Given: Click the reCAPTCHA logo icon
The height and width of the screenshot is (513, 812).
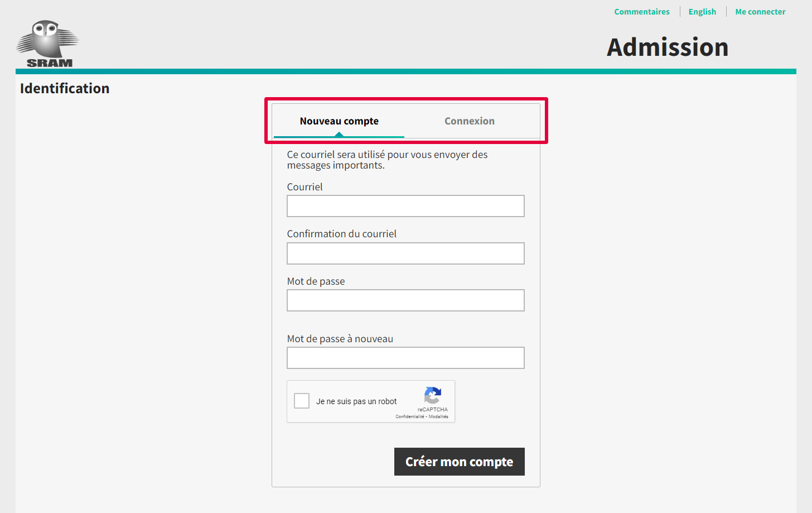Looking at the screenshot, I should click(433, 395).
